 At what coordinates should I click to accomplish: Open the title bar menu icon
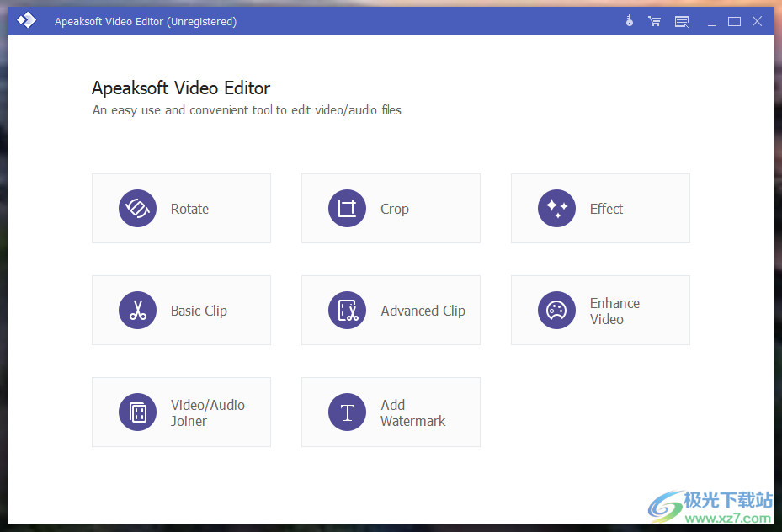(682, 21)
